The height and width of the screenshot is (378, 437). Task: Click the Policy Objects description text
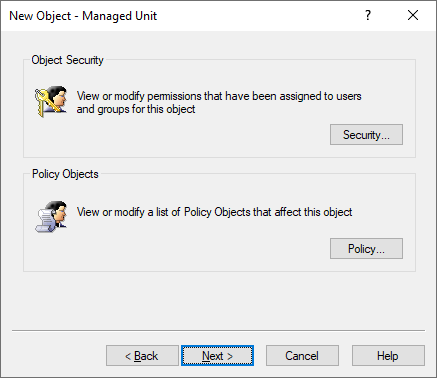pos(214,212)
